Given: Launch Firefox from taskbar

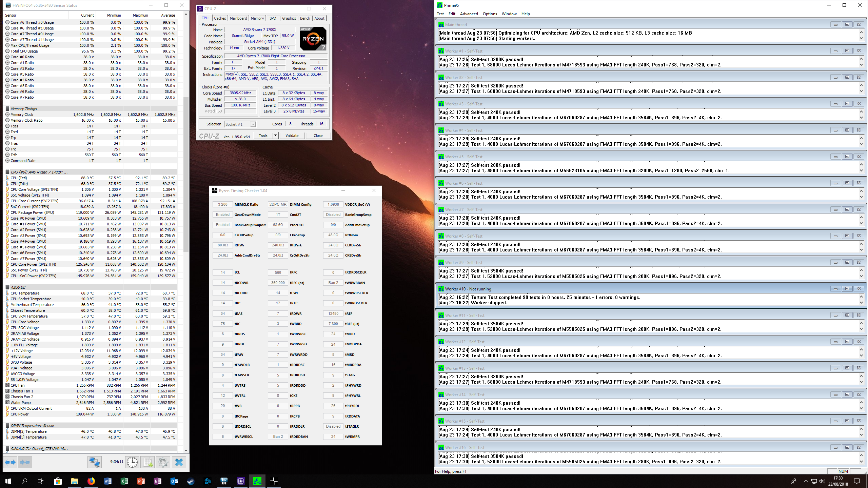Looking at the screenshot, I should point(91,481).
